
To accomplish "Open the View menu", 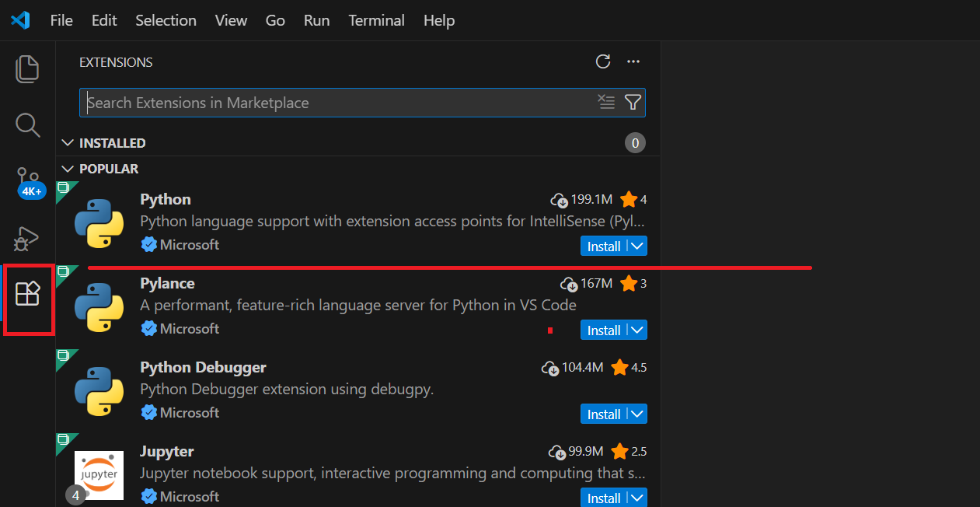I will point(231,20).
